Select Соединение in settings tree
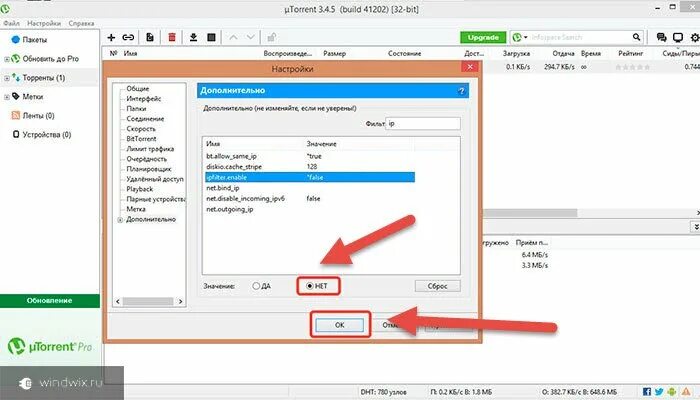Screen dimensions: 700x400 tap(145, 119)
